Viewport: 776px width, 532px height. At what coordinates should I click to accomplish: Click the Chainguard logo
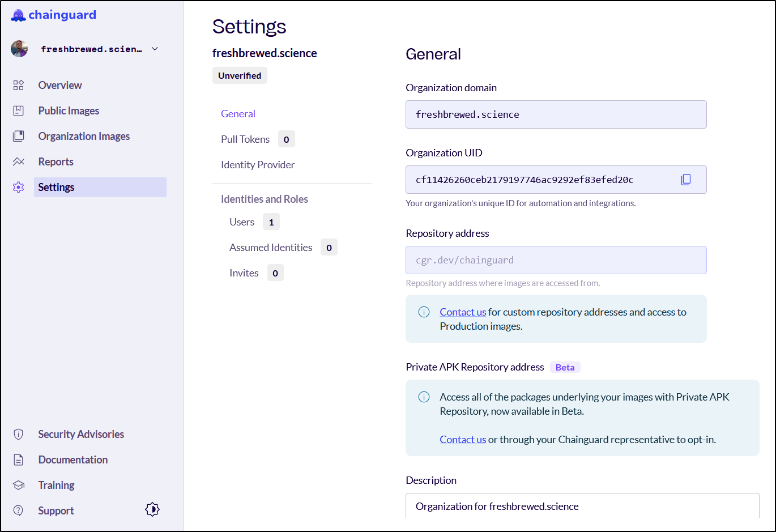click(54, 15)
